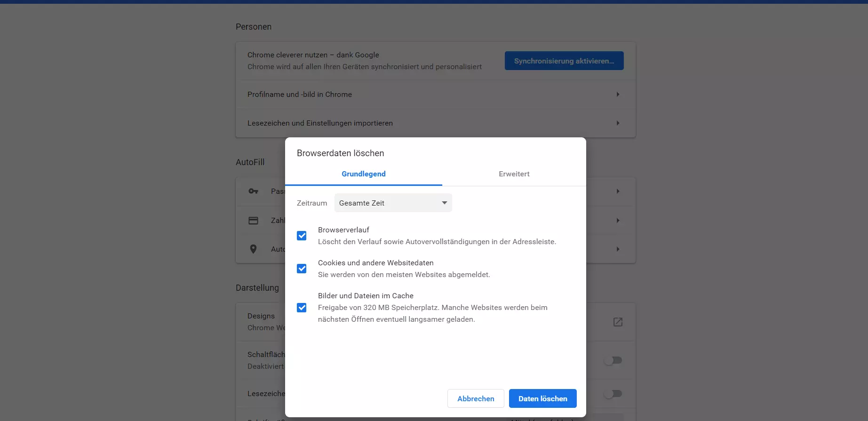Screen dimensions: 868x421
Task: Toggle the Browserverlauf checkbox
Action: tap(302, 236)
